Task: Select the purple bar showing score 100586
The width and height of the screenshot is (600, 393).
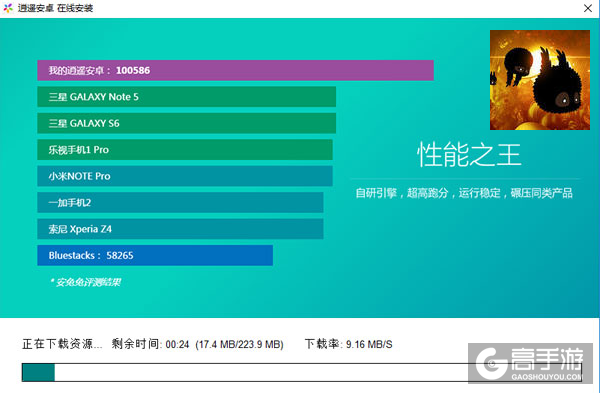Action: pos(235,70)
